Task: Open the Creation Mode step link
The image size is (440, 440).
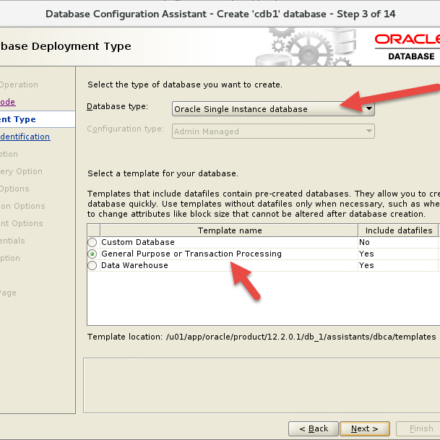Action: click(8, 102)
